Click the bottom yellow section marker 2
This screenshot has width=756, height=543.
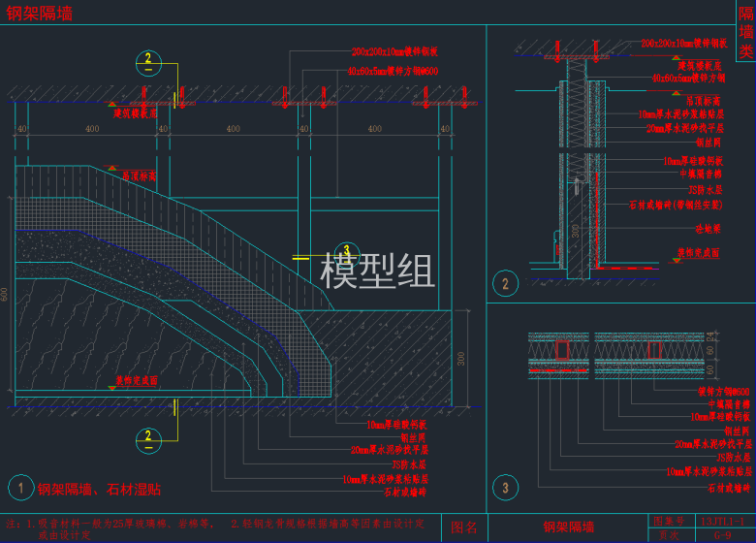147,437
